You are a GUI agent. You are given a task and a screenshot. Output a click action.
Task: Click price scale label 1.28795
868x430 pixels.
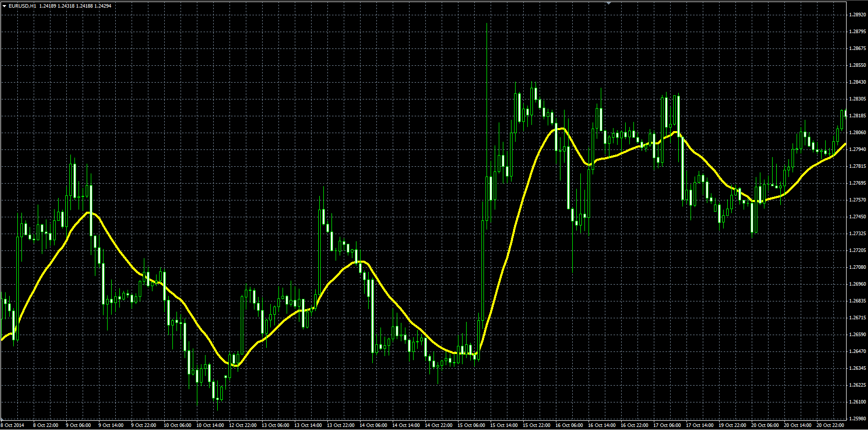[858, 32]
